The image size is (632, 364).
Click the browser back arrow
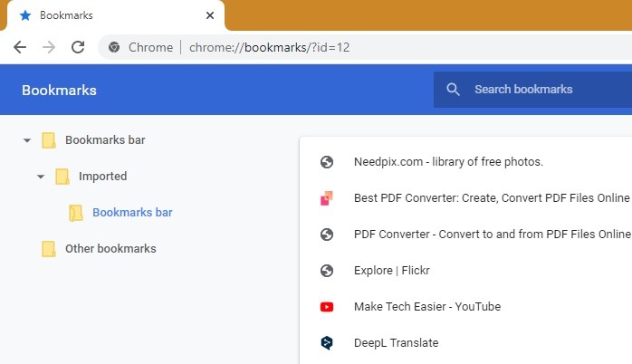click(x=20, y=47)
